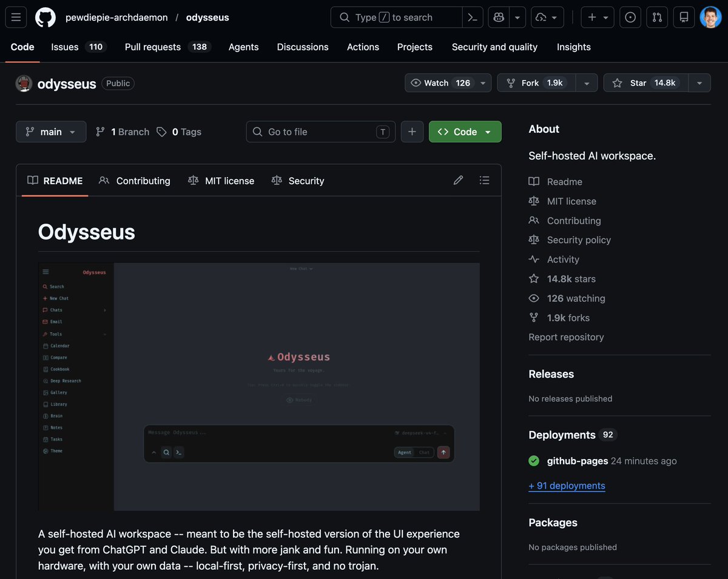
Task: Open the green Code dropdown button
Action: tap(465, 132)
